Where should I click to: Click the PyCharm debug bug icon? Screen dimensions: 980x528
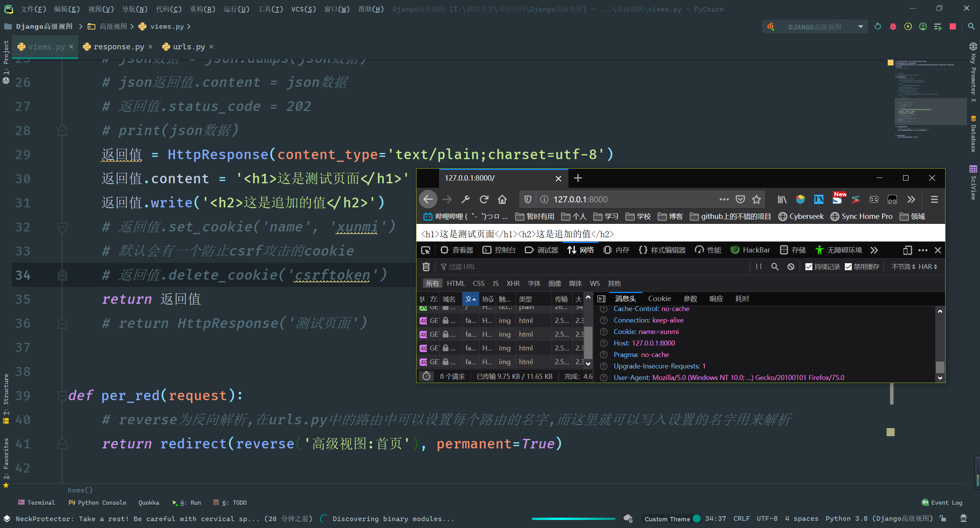pyautogui.click(x=893, y=27)
